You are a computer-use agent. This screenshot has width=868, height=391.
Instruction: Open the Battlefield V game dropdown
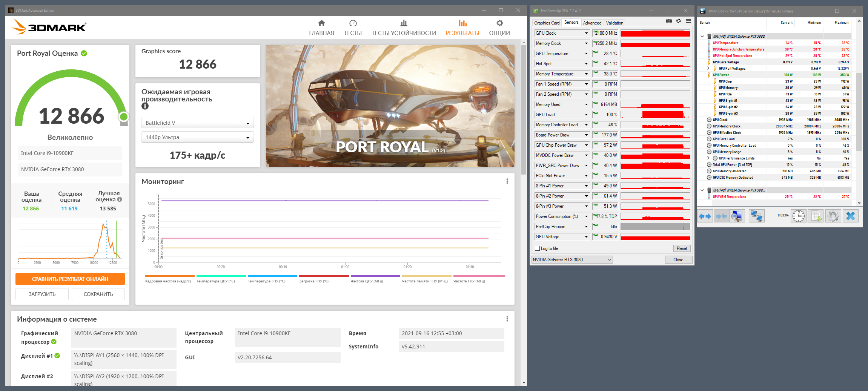point(198,123)
